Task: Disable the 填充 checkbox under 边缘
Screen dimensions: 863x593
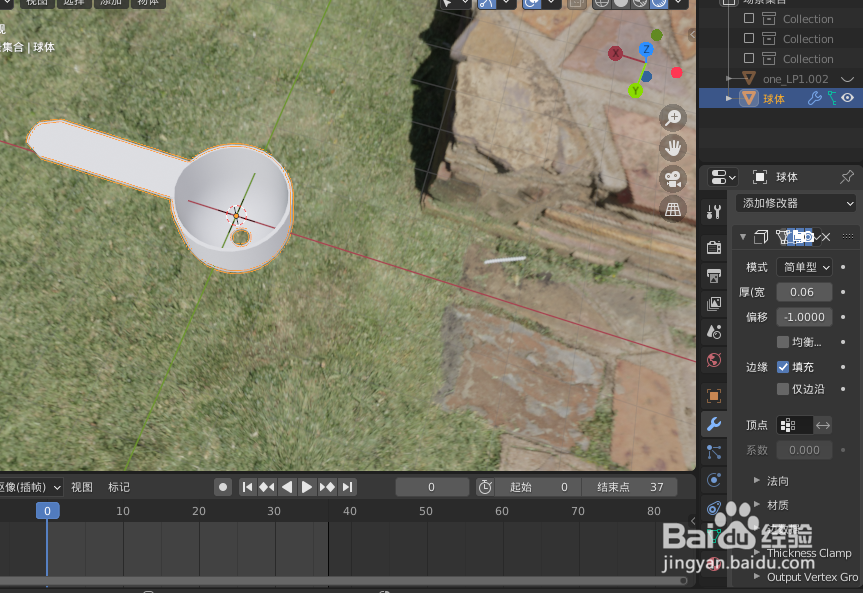Action: click(784, 366)
